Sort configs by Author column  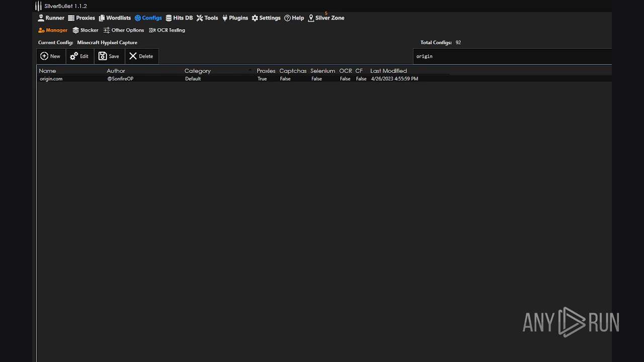[116, 71]
